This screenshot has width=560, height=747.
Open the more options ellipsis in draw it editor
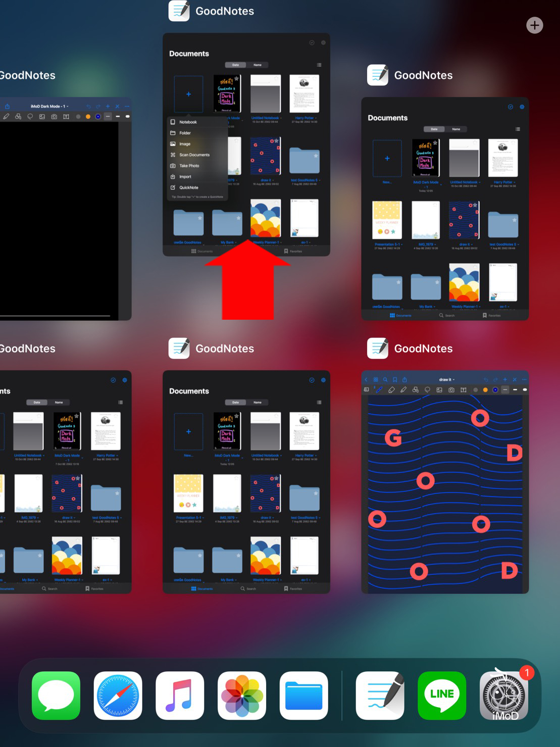pyautogui.click(x=524, y=379)
